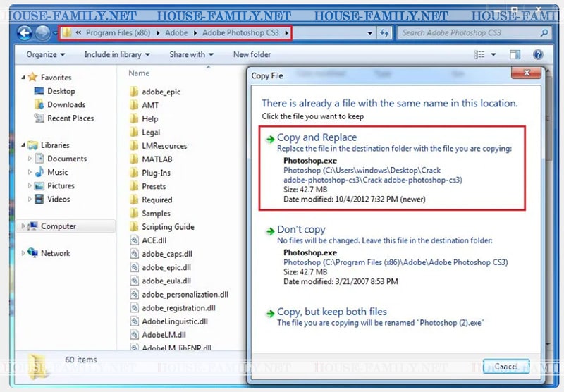Click New folder button
Viewport: 564px width, 392px height.
tap(252, 55)
